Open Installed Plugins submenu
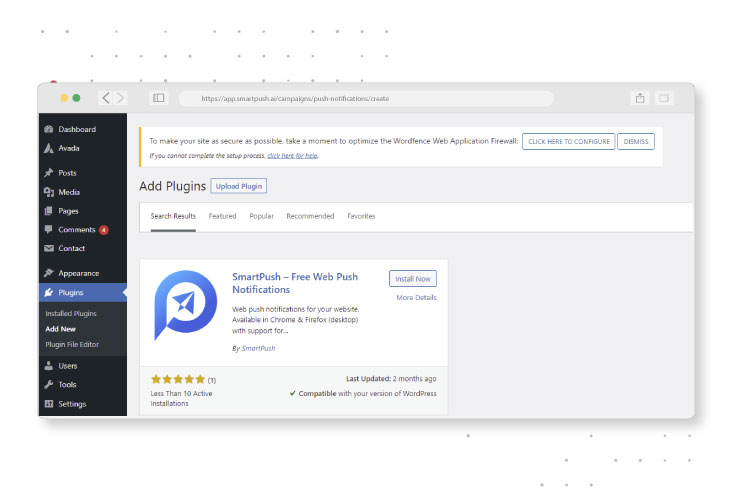The image size is (731, 500). tap(71, 314)
